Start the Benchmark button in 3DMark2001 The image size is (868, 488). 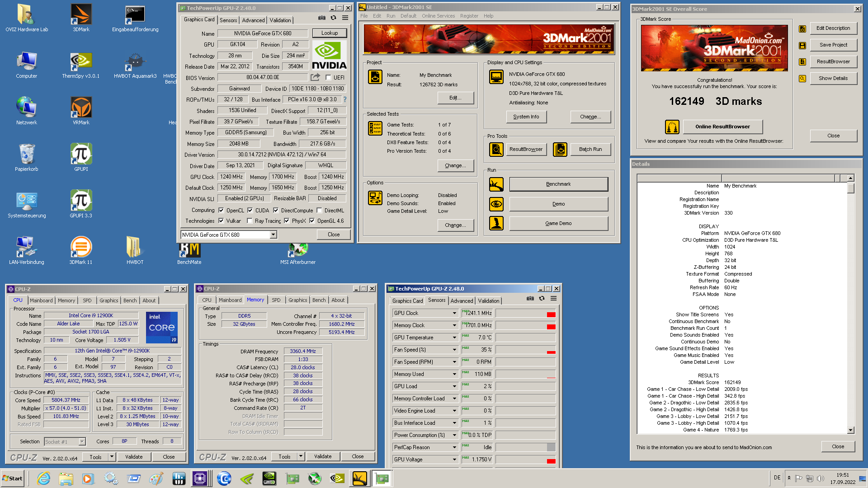point(558,184)
